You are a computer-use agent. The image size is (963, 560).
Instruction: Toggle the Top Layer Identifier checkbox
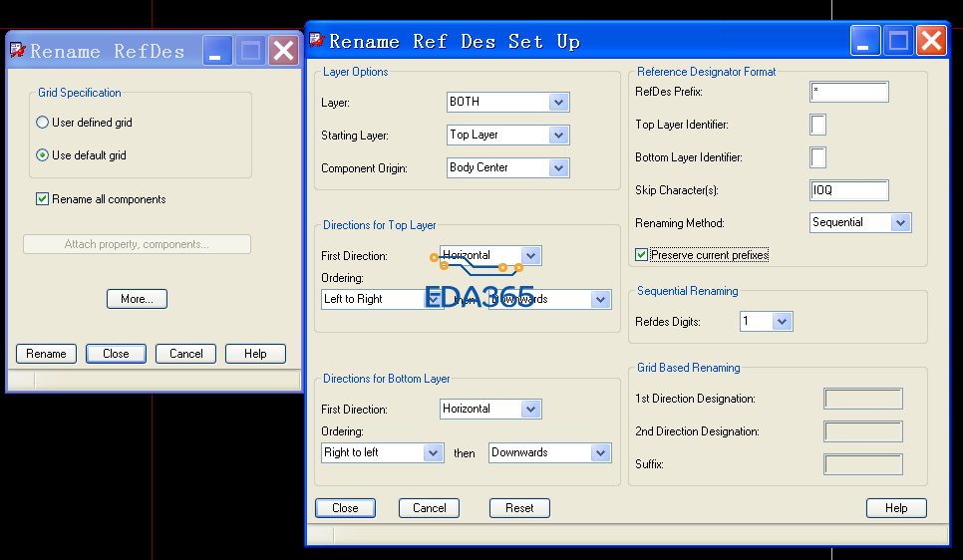click(818, 125)
